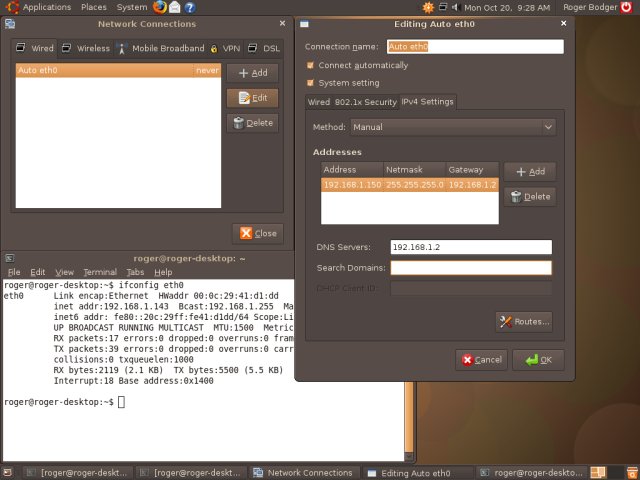
Task: Click the show desktop icon in bottom panel
Action: click(7, 472)
